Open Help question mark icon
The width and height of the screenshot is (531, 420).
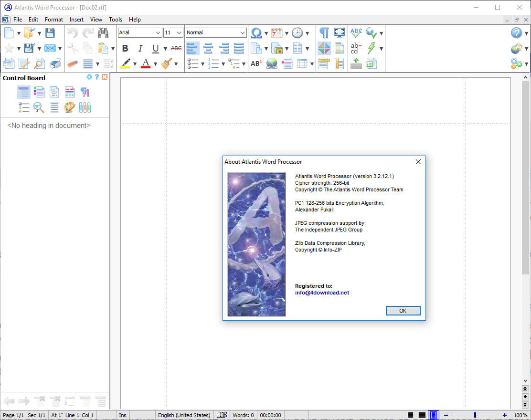(517, 33)
